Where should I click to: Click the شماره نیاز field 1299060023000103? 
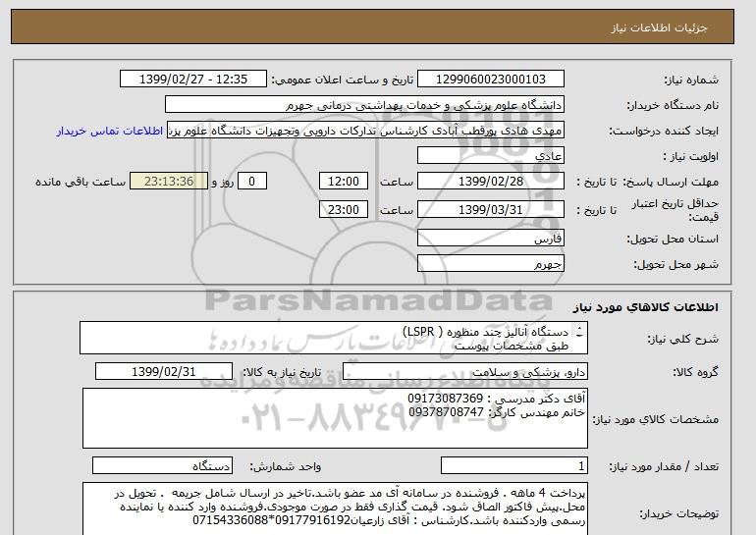pos(491,80)
